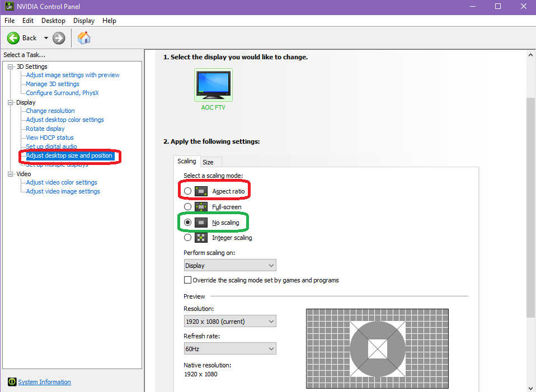Select the AOC FTV monitor icon
The image size is (536, 392).
click(x=213, y=86)
